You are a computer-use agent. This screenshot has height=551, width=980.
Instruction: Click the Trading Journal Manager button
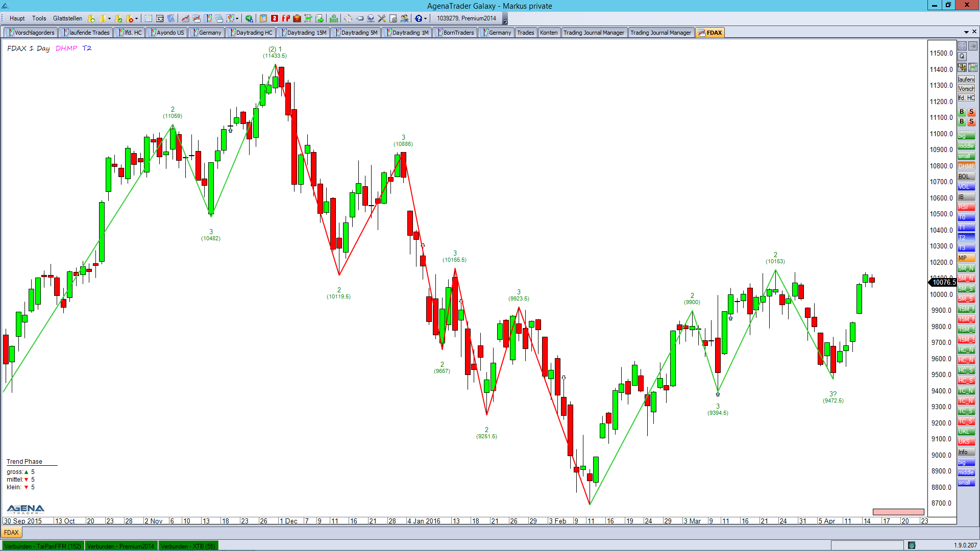click(x=594, y=32)
